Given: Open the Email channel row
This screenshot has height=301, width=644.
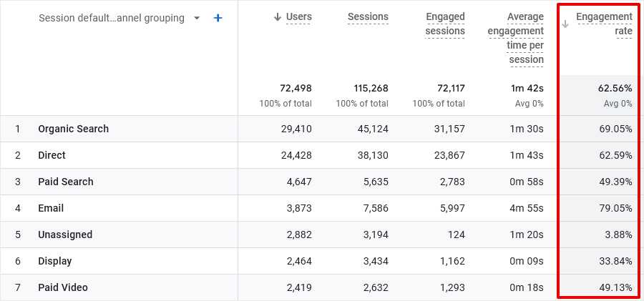Looking at the screenshot, I should (51, 208).
